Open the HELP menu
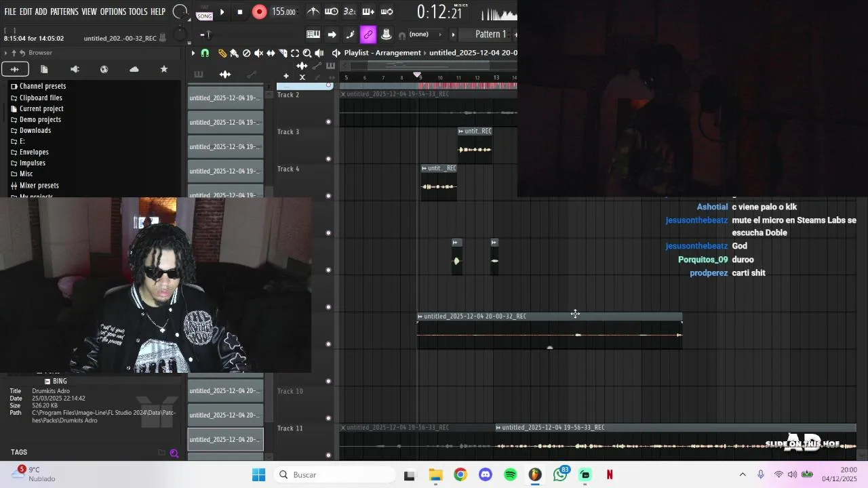 [x=158, y=12]
